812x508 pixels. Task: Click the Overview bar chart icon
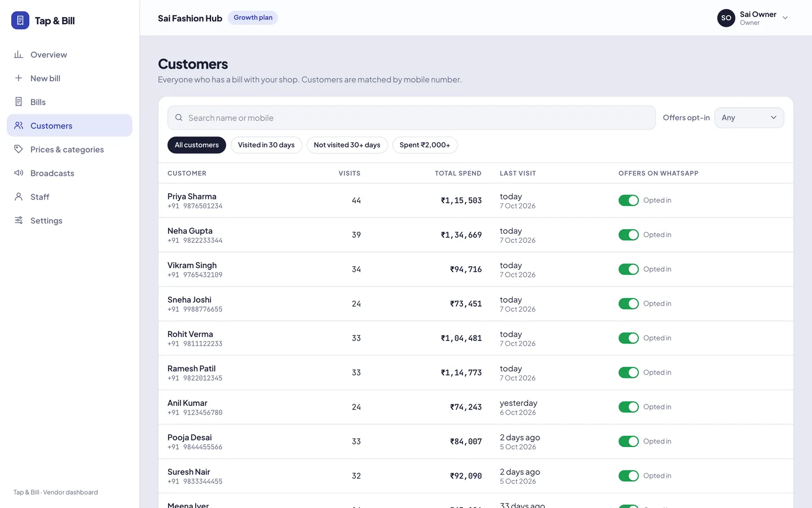click(x=19, y=54)
